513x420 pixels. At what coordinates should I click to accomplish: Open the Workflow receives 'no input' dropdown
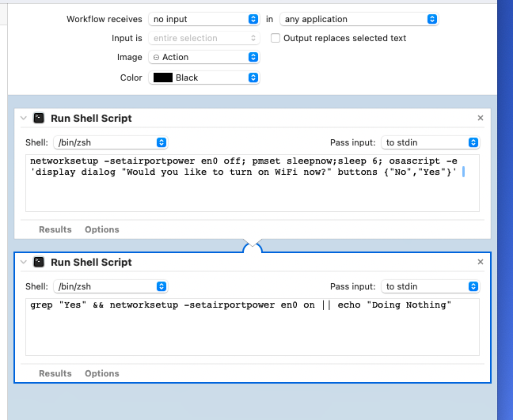(x=203, y=19)
